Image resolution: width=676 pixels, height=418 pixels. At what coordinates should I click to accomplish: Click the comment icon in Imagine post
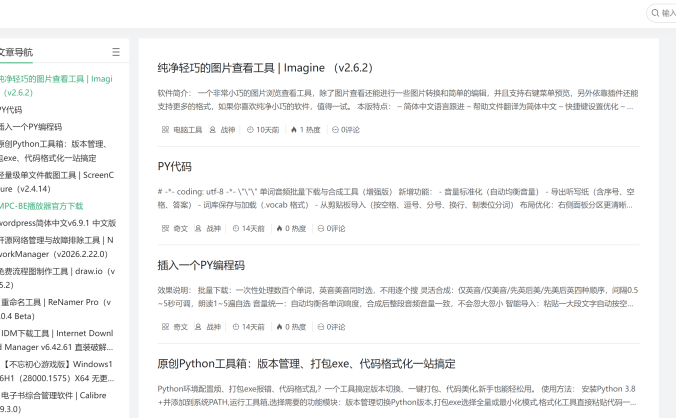click(x=335, y=130)
